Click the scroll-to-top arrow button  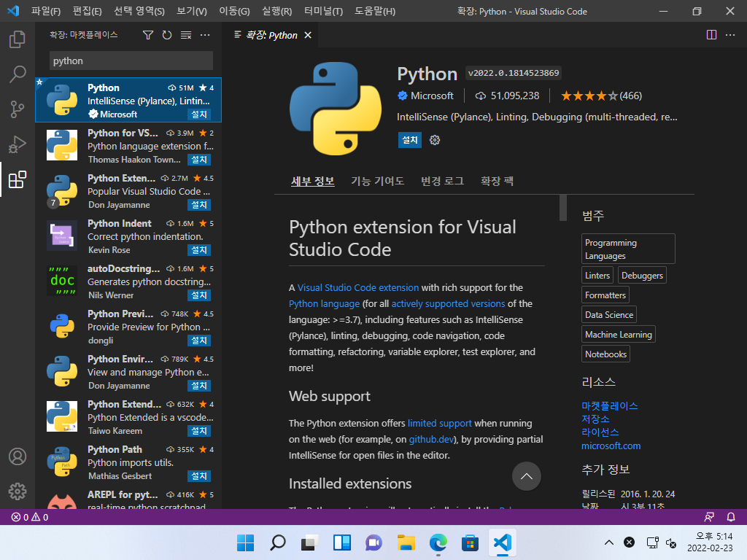click(527, 476)
